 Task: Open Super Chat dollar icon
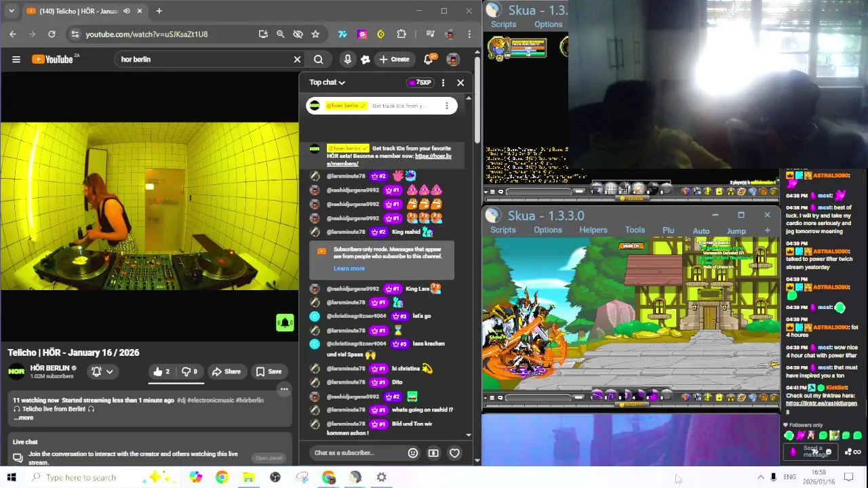coord(434,453)
